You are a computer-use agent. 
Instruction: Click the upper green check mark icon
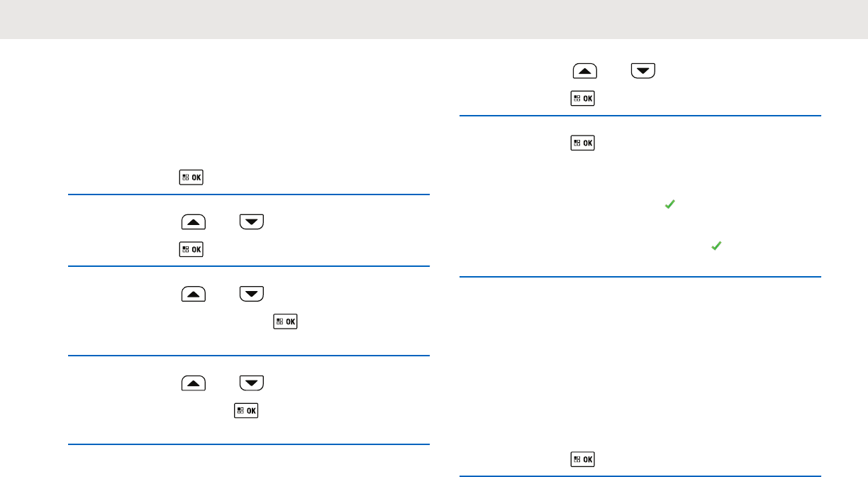[667, 205]
